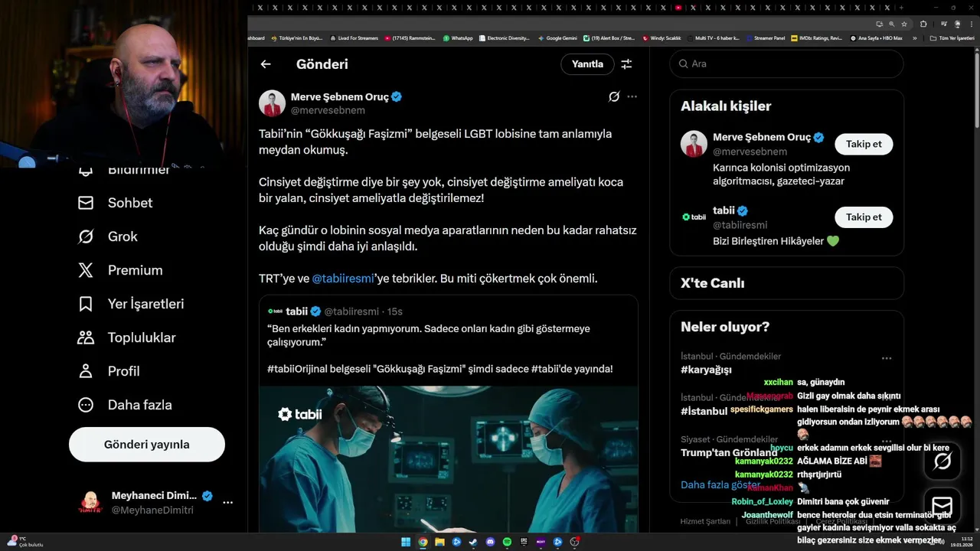
Task: Open File Explorer from the taskbar
Action: (x=439, y=542)
